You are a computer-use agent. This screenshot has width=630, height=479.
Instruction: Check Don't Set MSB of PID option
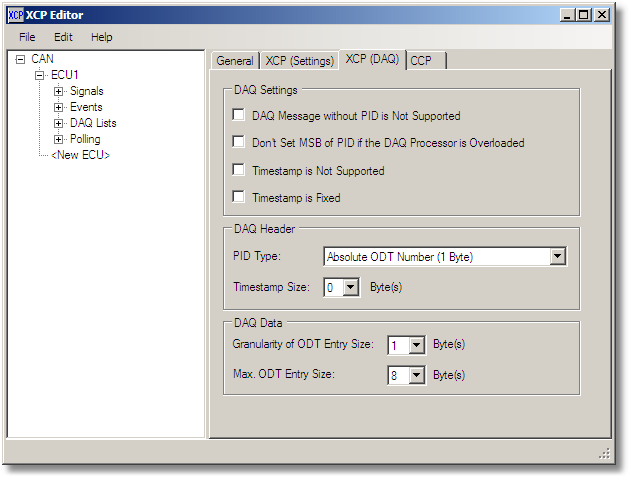point(238,143)
